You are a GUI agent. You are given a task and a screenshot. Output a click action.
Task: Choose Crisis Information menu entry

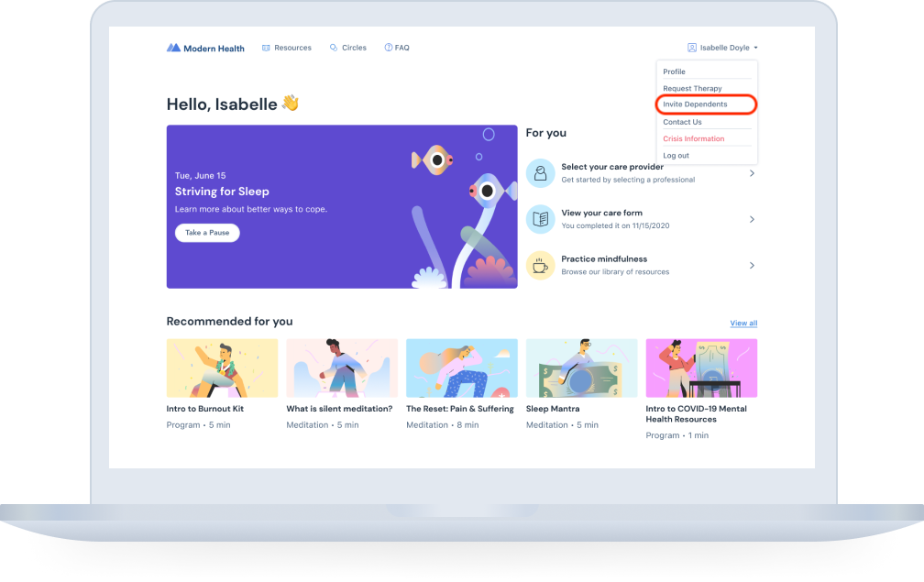tap(694, 138)
